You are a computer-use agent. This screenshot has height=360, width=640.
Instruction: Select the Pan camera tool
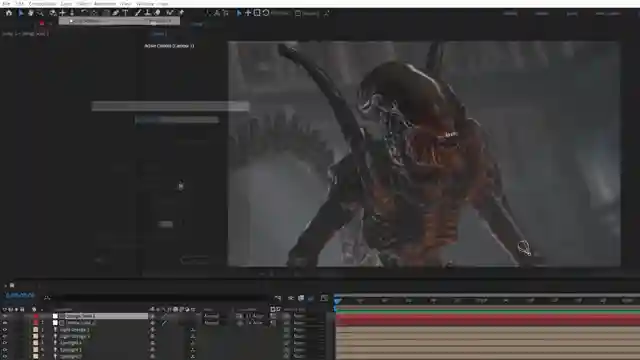tap(62, 13)
